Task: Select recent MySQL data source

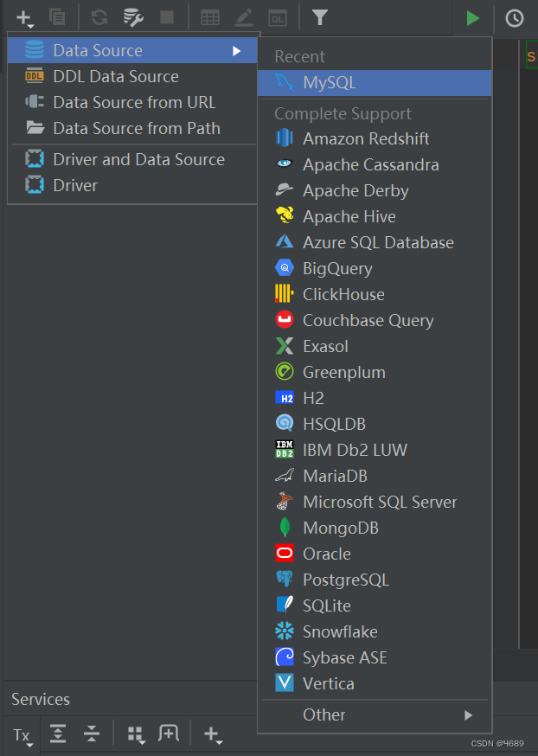Action: coord(375,82)
